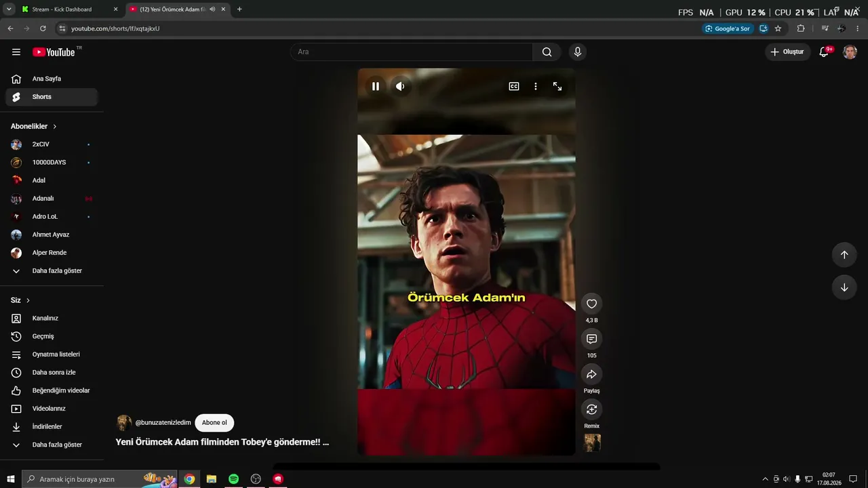Open more options on the Shorts player
The image size is (868, 488).
[x=536, y=87]
